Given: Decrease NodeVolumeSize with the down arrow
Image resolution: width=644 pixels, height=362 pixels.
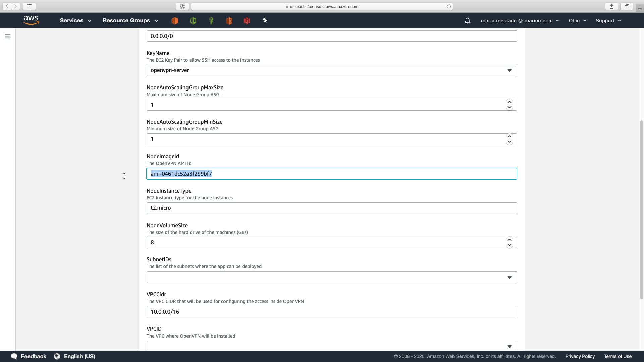Looking at the screenshot, I should 509,245.
